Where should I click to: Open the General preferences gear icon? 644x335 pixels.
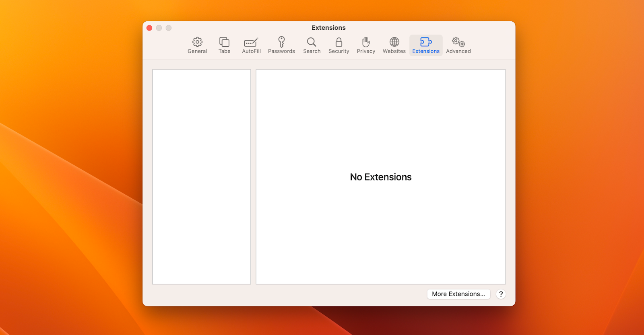197,42
